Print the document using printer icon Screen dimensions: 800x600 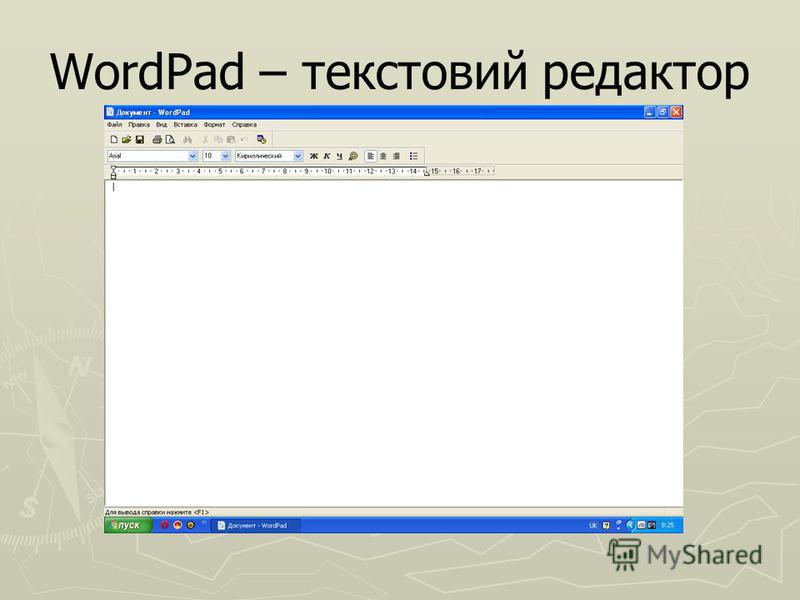tap(157, 139)
